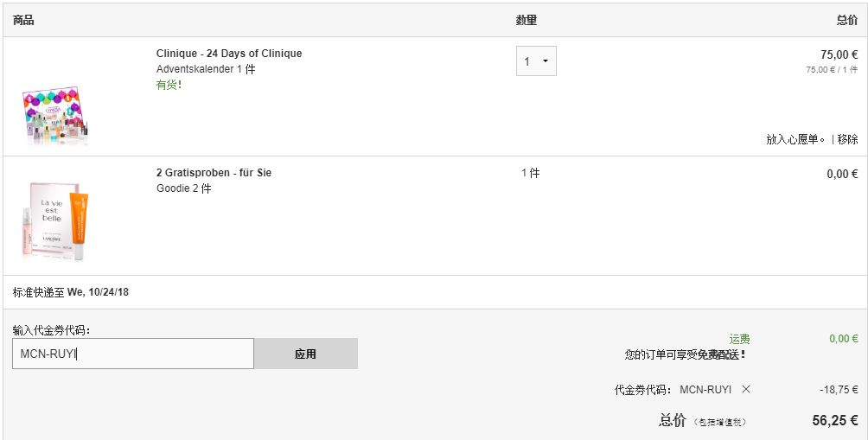Click the Goodie 2 件 subtitle text
The width and height of the screenshot is (868, 440).
[184, 188]
